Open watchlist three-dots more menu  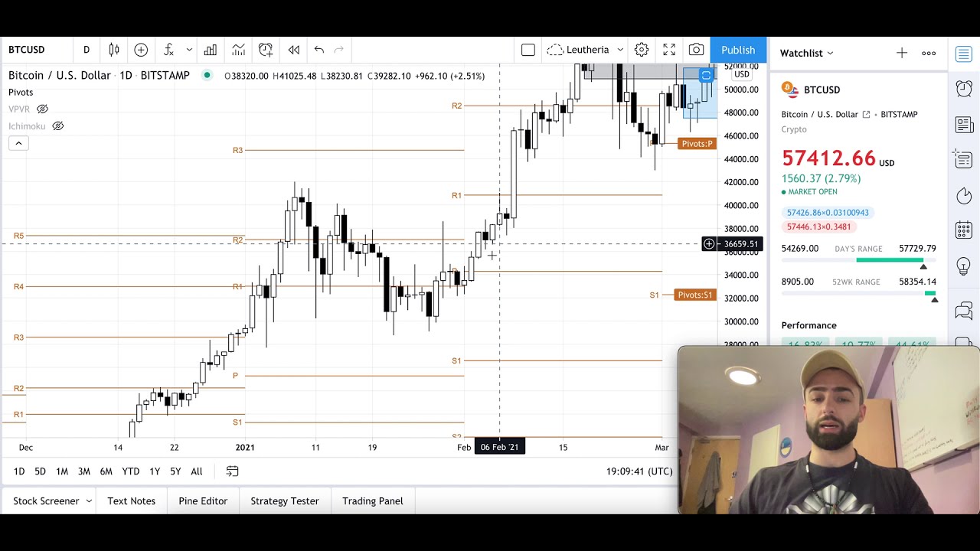929,53
